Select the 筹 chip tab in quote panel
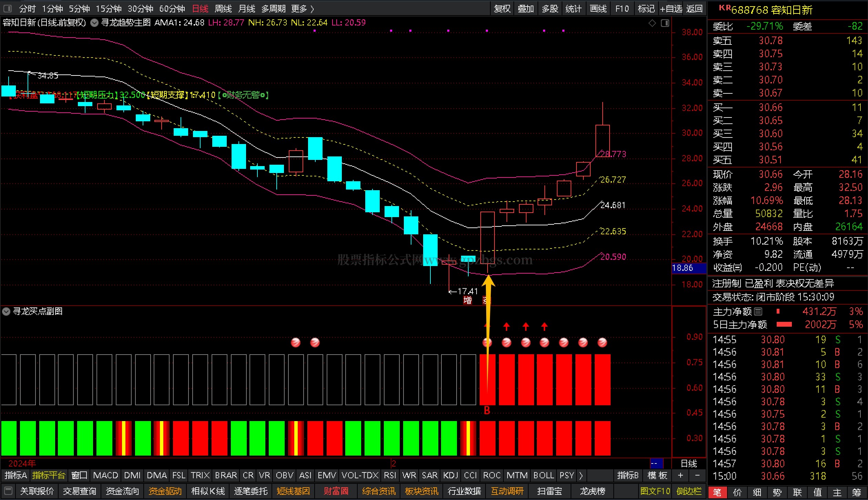 pos(857,492)
